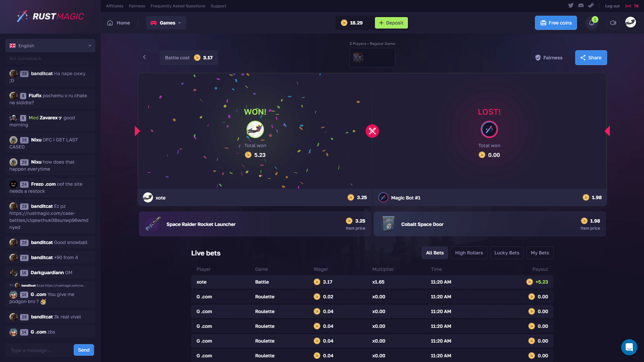Switch to the My Bets tab
The height and width of the screenshot is (362, 644).
click(540, 253)
